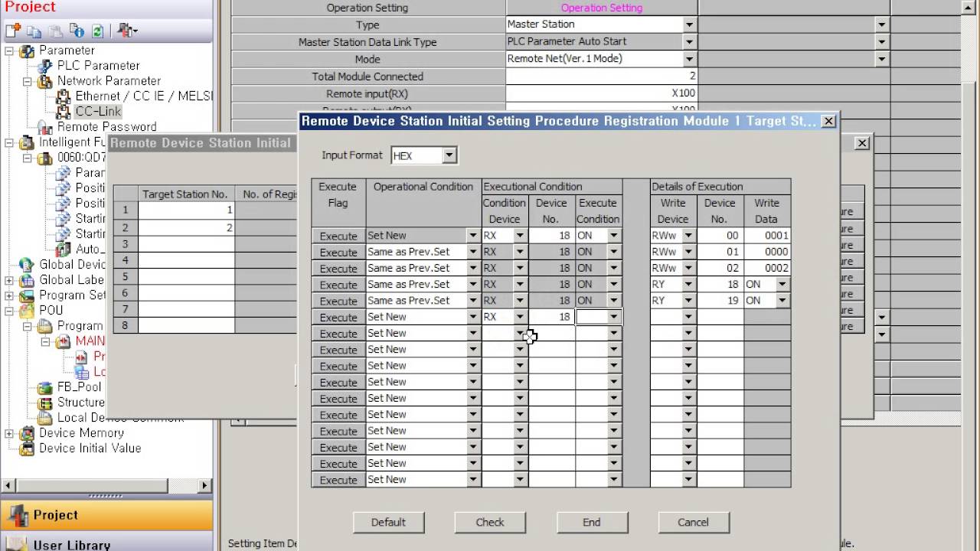980x551 pixels.
Task: Click the Project tree horizontal scrollbar right arrow
Action: pos(204,485)
